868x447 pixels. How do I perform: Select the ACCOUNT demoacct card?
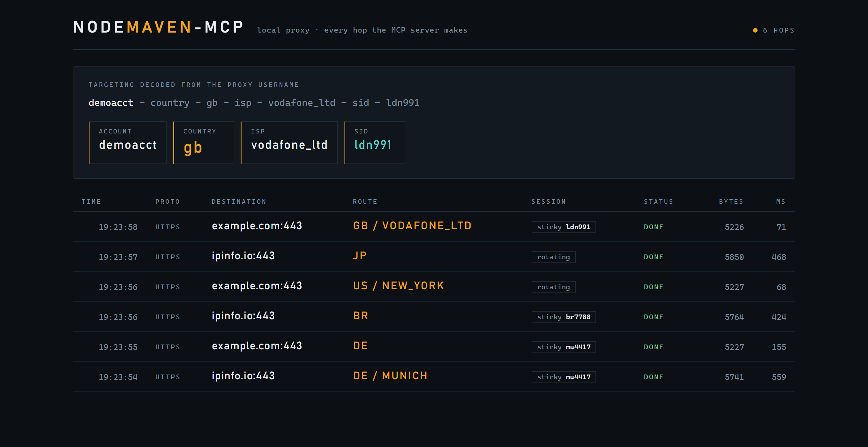(127, 143)
